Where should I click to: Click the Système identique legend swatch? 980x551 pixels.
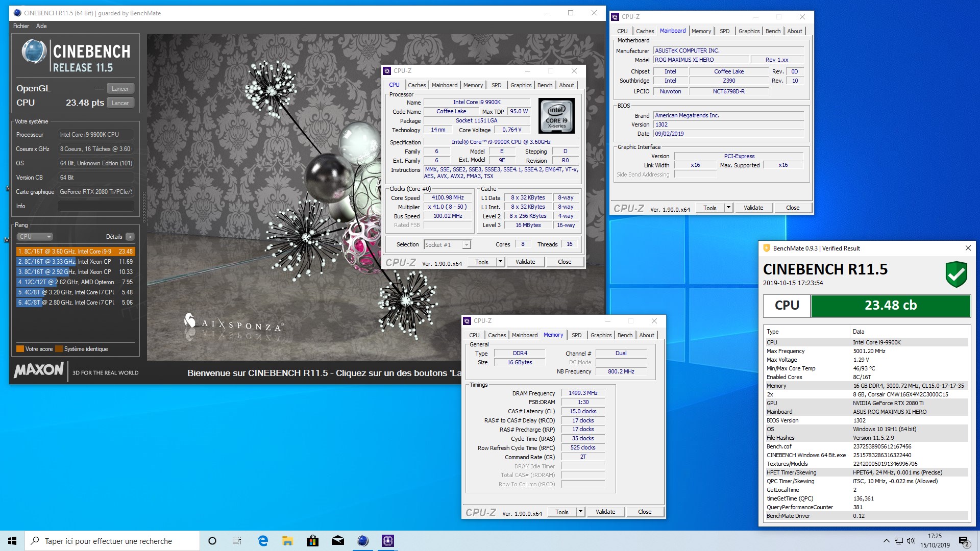tap(59, 349)
